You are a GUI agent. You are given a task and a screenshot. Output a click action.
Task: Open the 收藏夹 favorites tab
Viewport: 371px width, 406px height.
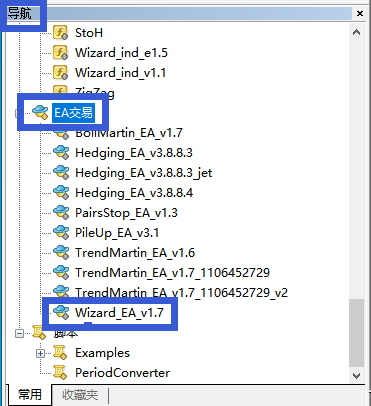point(80,395)
